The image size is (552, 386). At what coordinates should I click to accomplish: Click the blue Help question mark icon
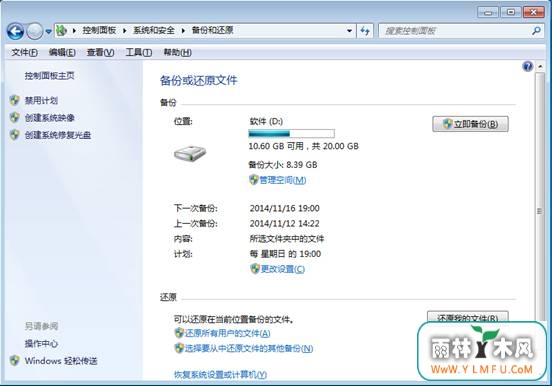point(528,66)
